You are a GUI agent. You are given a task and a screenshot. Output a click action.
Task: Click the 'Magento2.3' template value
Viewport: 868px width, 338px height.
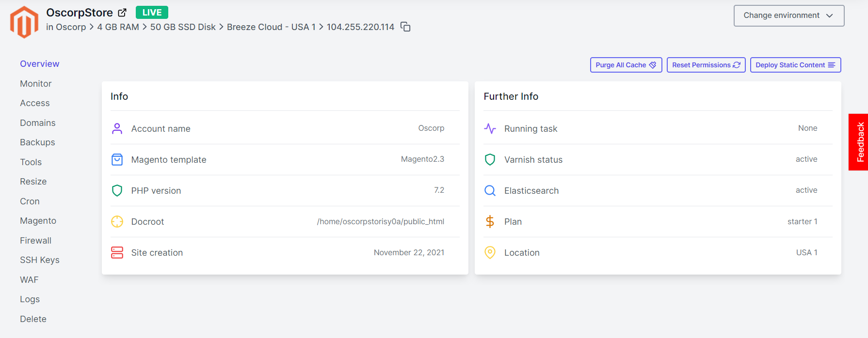point(422,159)
